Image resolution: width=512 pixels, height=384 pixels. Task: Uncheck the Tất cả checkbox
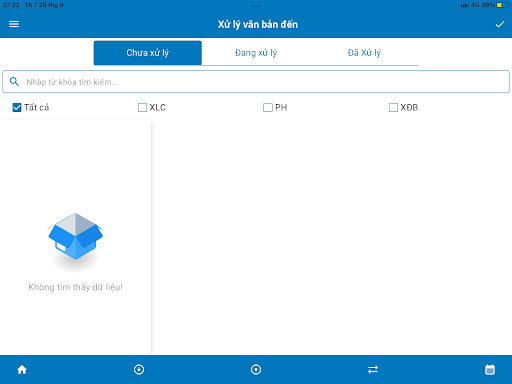click(17, 107)
